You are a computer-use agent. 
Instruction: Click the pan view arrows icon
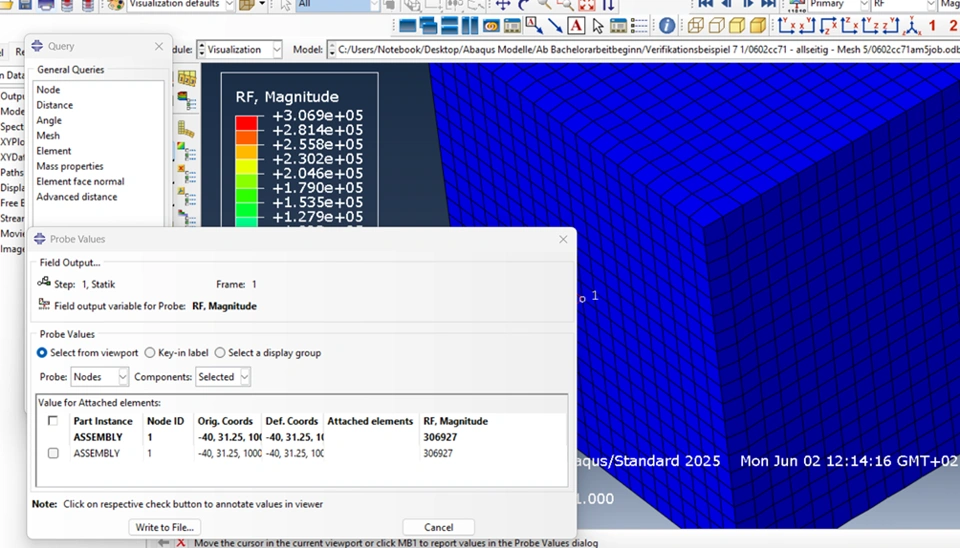(503, 5)
